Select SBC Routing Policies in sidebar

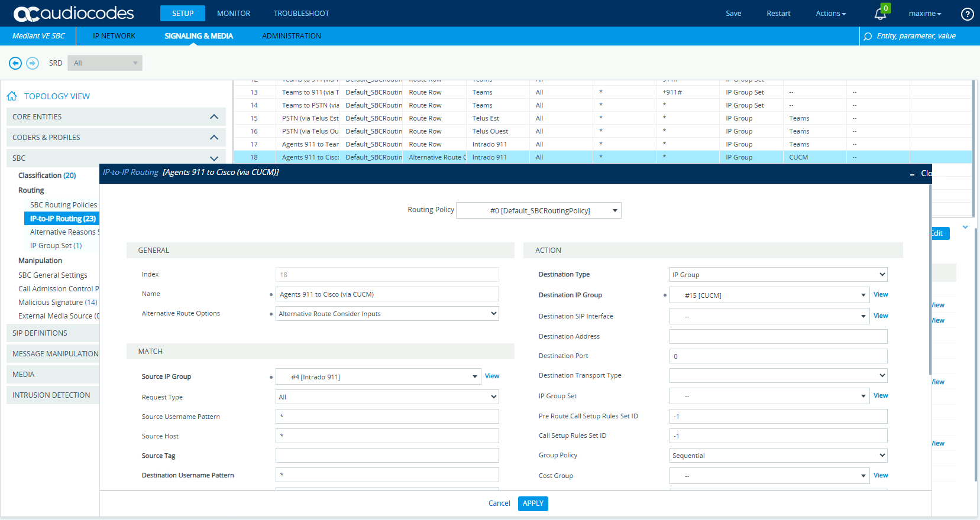point(63,205)
